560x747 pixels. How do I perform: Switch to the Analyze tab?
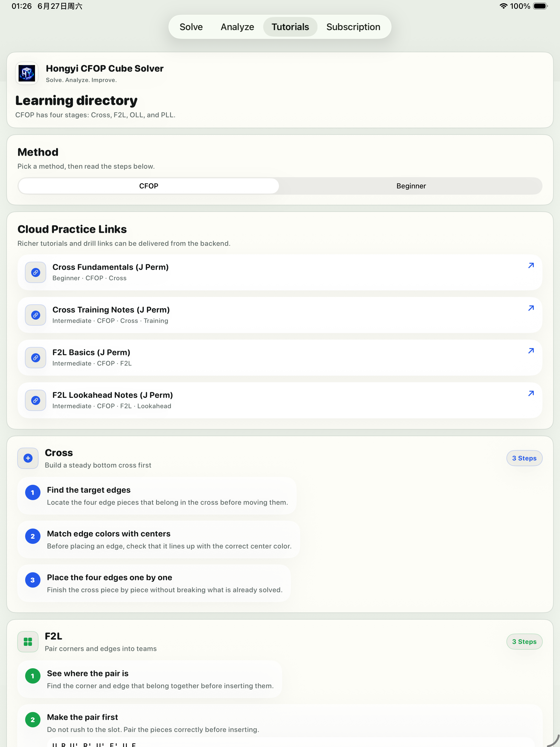[237, 27]
